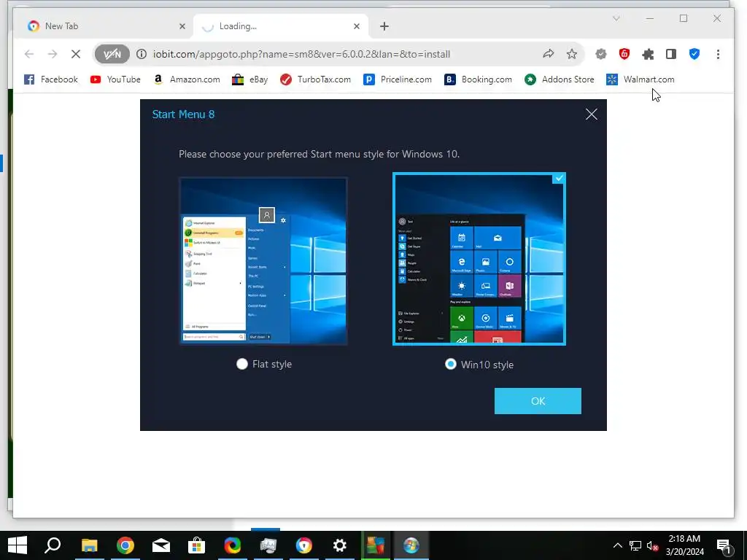
Task: Close the Loading... tab
Action: pos(356,26)
